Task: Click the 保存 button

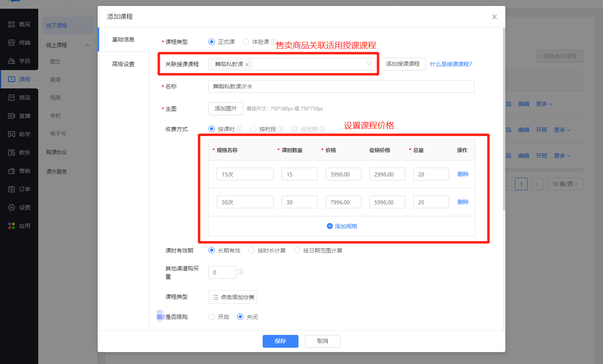Action: pyautogui.click(x=281, y=341)
